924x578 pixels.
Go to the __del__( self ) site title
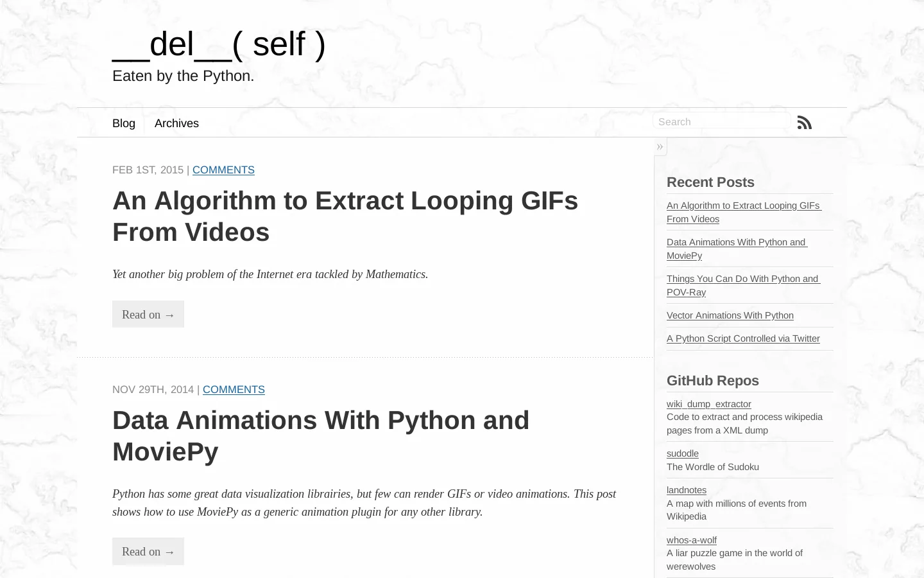click(219, 44)
